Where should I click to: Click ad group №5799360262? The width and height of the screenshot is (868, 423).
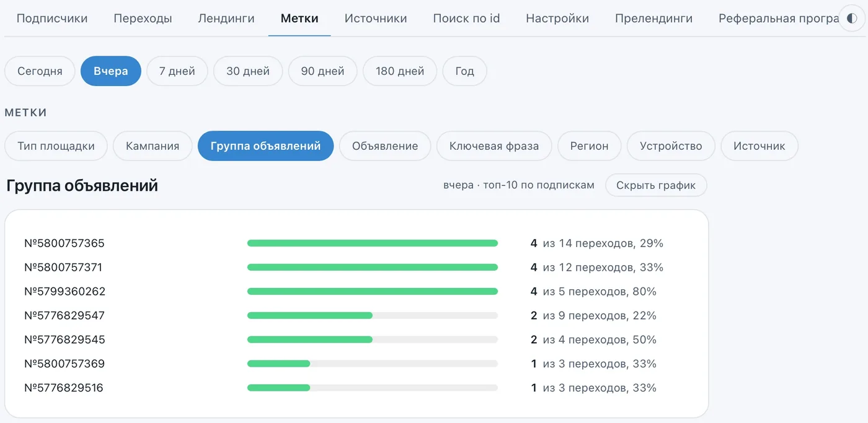(x=65, y=292)
